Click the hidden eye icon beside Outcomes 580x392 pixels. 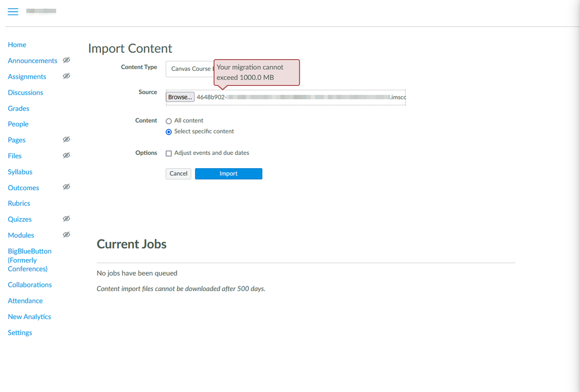(x=66, y=187)
